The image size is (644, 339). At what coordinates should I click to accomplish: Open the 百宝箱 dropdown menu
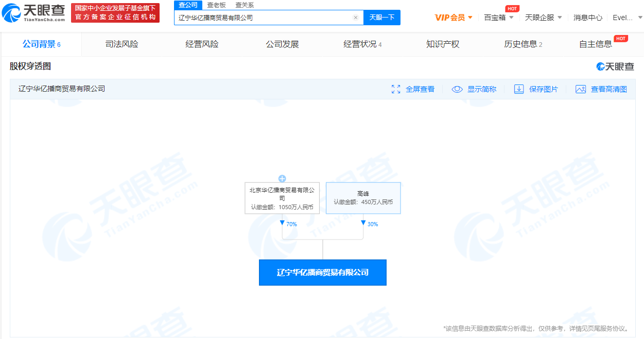click(499, 18)
